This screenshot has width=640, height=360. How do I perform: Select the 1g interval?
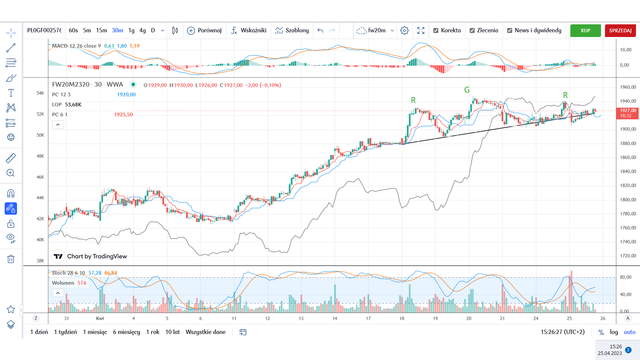click(x=131, y=31)
